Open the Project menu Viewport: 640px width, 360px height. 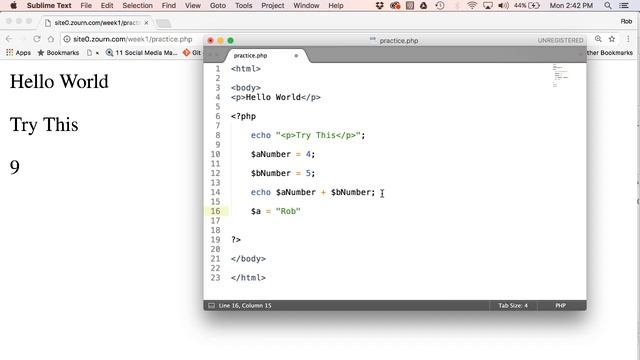click(x=273, y=5)
